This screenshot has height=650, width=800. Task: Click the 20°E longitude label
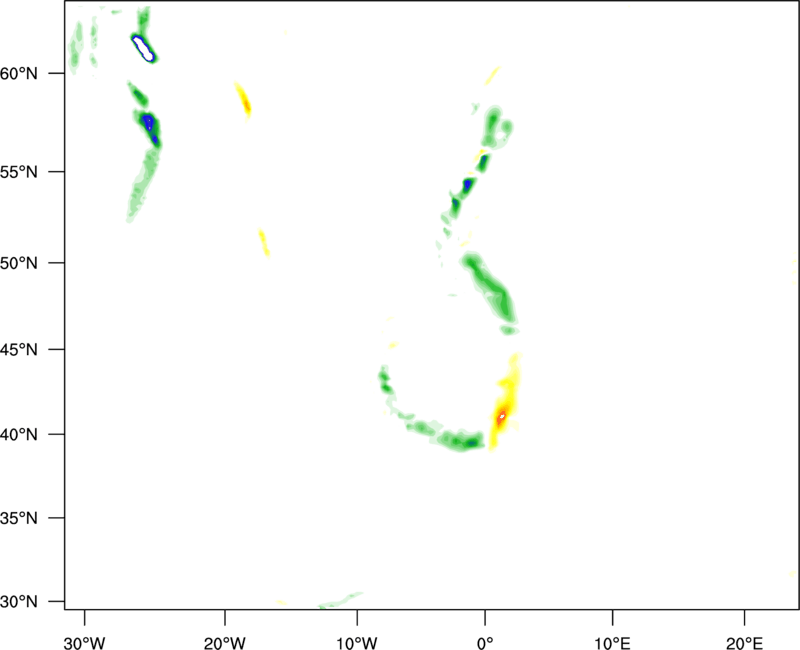(x=744, y=643)
